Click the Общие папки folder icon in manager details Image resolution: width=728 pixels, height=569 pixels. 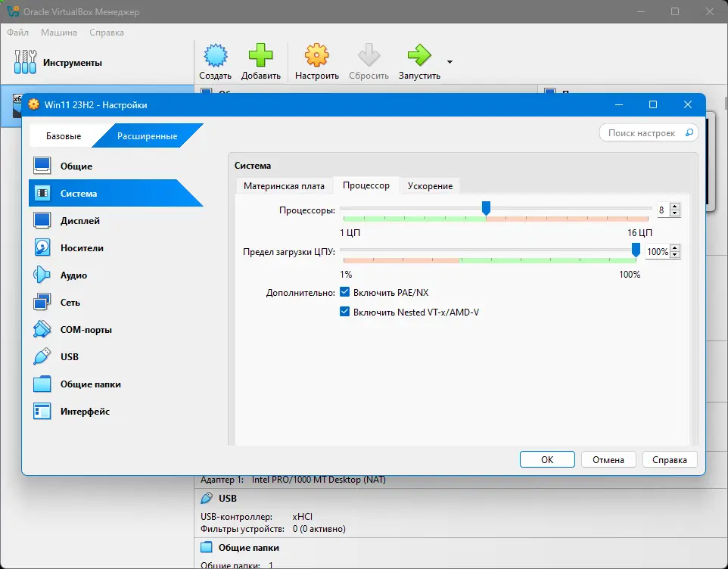207,547
